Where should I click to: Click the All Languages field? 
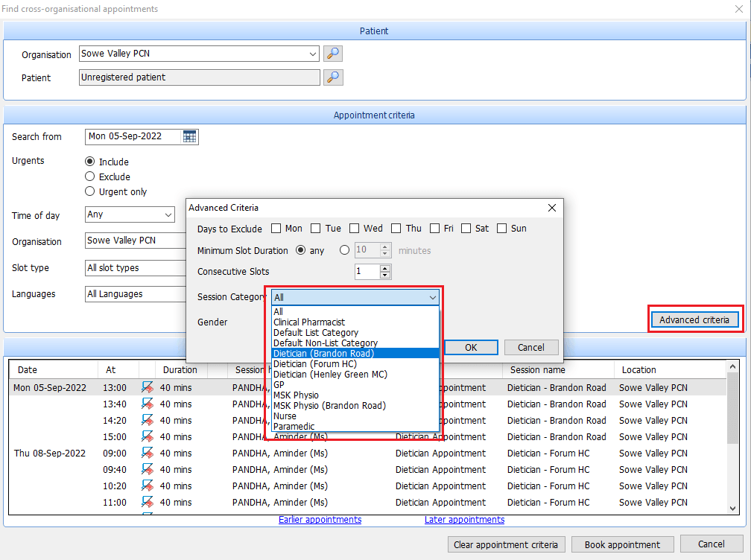pyautogui.click(x=136, y=294)
